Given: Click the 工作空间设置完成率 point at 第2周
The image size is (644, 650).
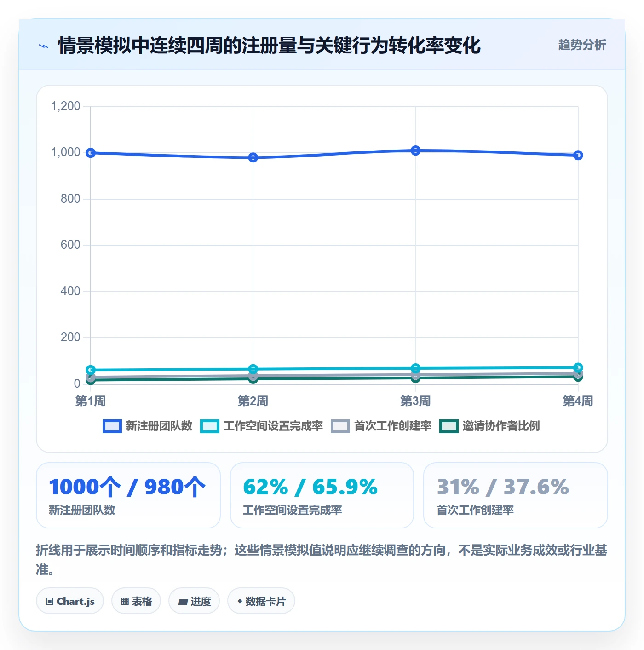Looking at the screenshot, I should [253, 369].
